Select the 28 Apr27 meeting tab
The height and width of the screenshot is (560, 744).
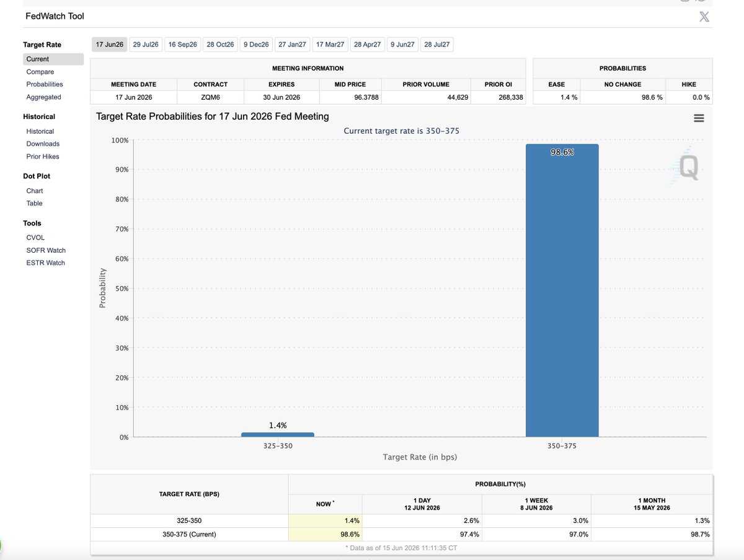click(367, 45)
